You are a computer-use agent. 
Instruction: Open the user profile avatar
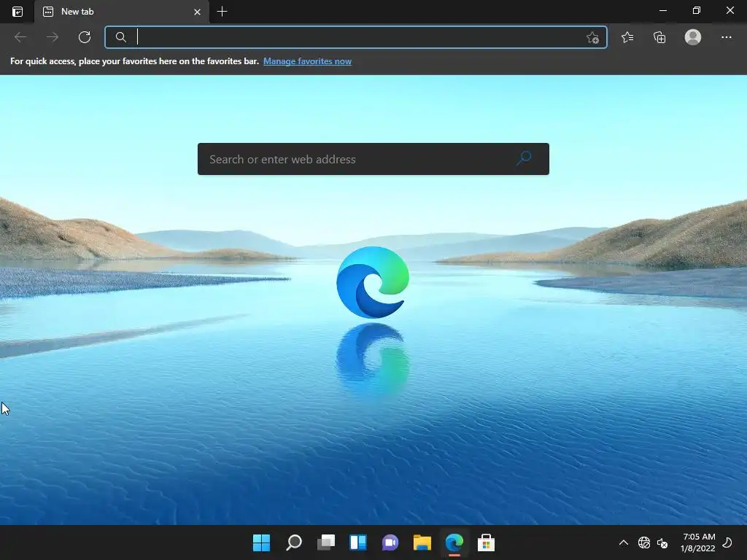(693, 37)
